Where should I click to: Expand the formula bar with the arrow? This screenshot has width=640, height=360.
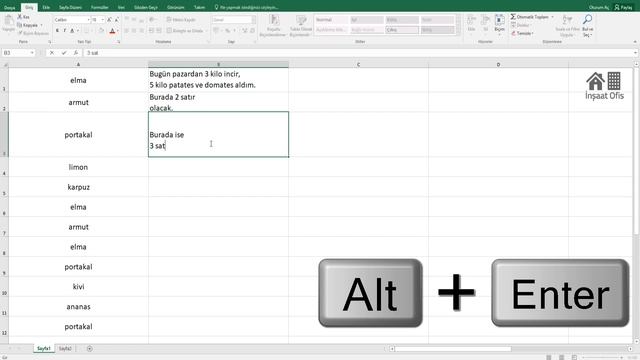click(x=636, y=53)
